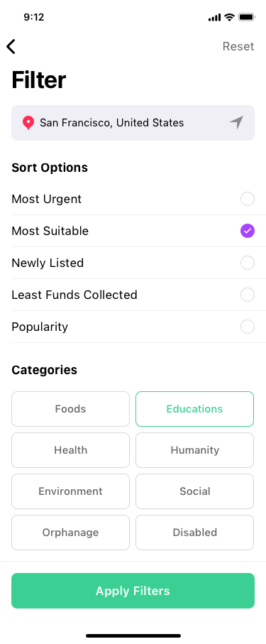Tap the cellular signal bars icon
Viewport: 266px width, 644px height.
click(215, 18)
